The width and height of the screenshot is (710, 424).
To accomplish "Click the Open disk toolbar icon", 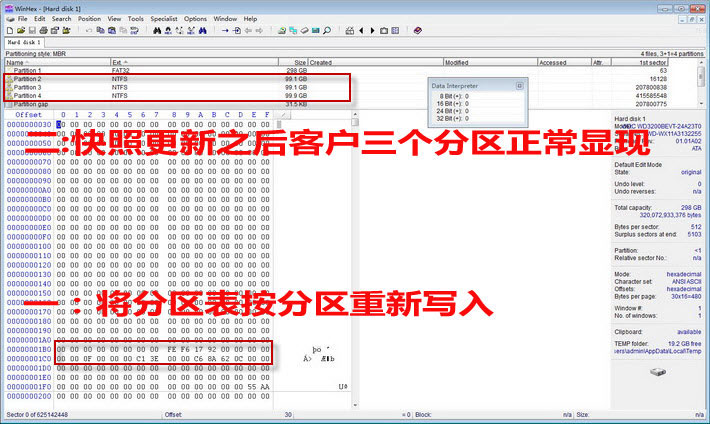I will point(282,30).
